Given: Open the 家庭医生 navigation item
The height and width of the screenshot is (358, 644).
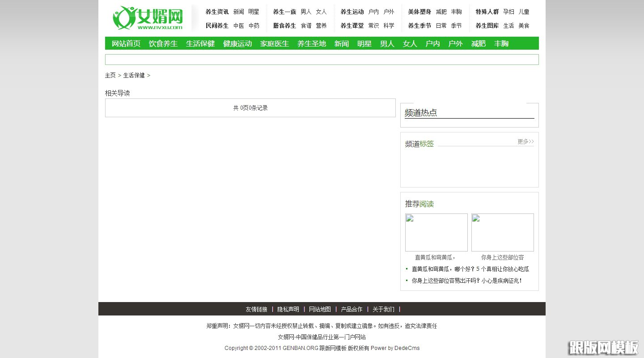Looking at the screenshot, I should coord(274,43).
